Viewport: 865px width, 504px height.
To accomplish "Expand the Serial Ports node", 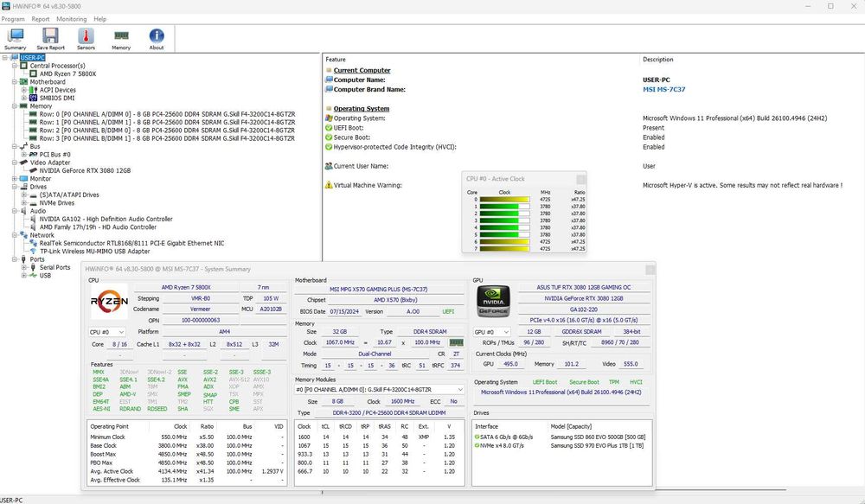I will tap(23, 267).
